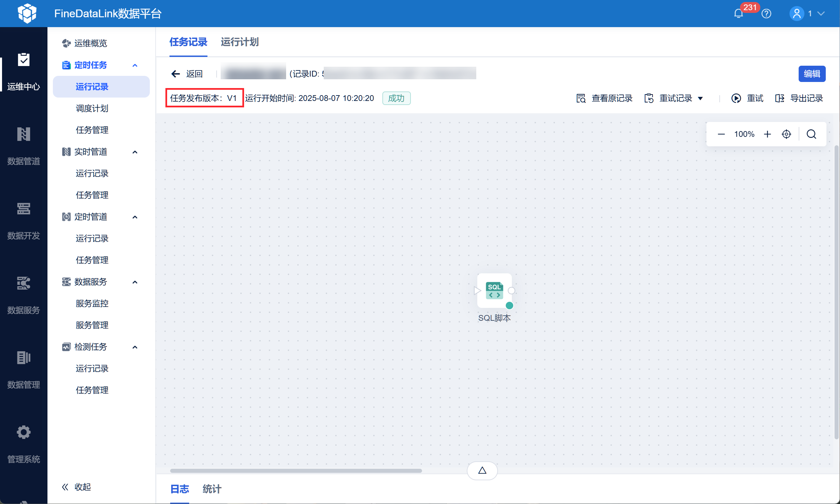The width and height of the screenshot is (840, 504).
Task: Switch to the 运行计划 tab
Action: 240,42
